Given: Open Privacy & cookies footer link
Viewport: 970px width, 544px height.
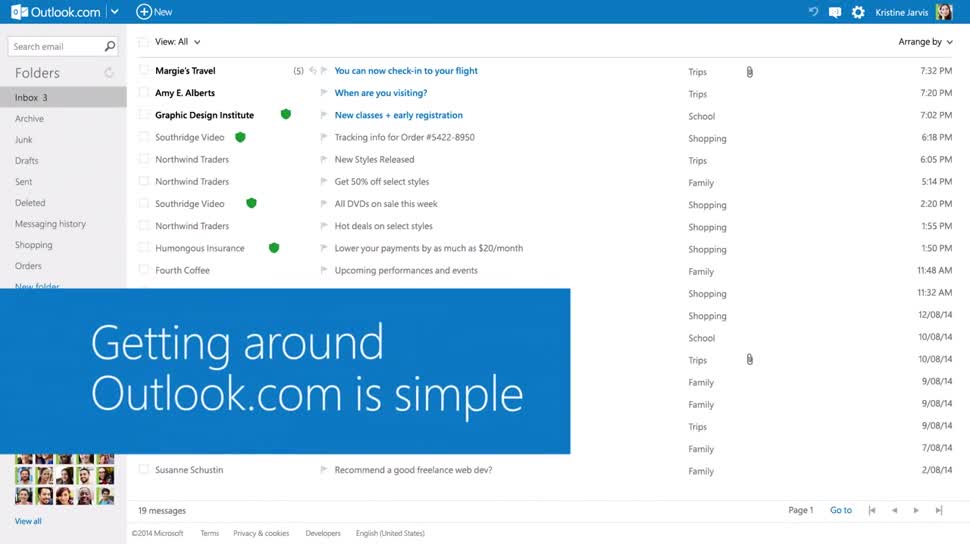Looking at the screenshot, I should coord(261,533).
